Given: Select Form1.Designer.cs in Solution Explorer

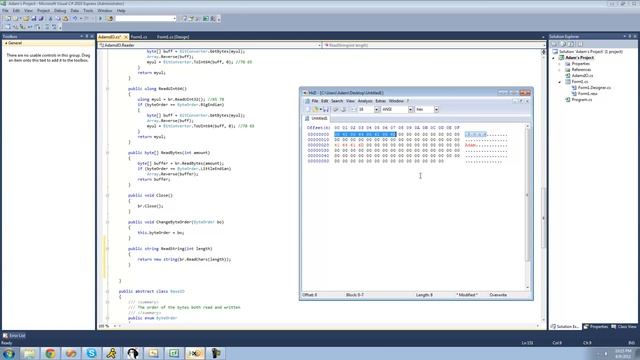Looking at the screenshot, I should pos(594,88).
